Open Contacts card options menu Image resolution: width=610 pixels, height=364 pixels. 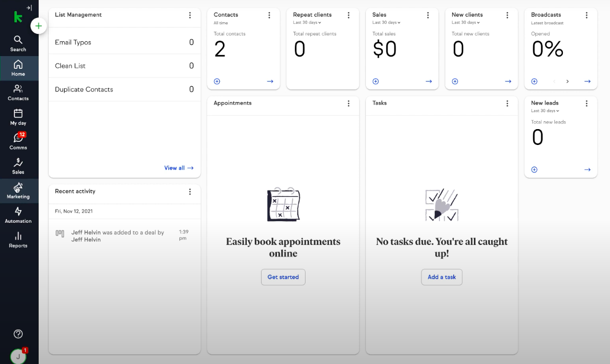click(269, 15)
